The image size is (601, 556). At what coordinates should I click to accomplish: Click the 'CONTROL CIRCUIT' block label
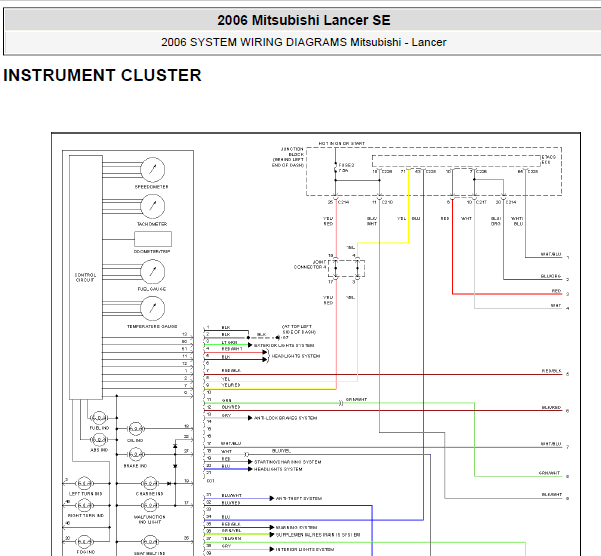(x=85, y=277)
